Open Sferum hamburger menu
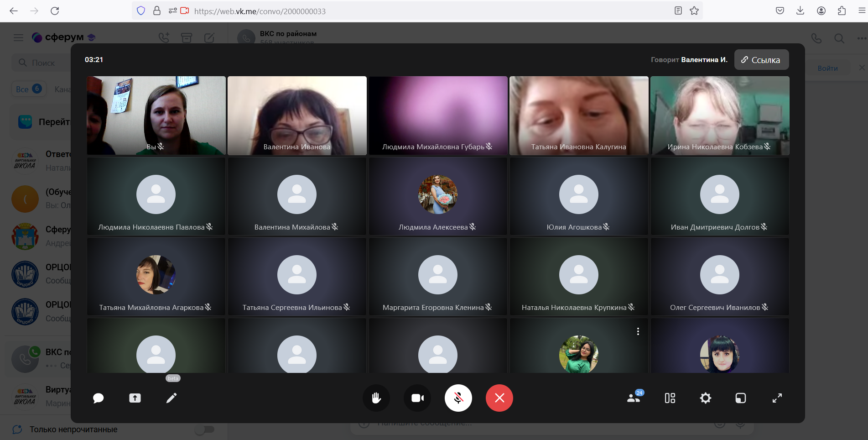868x440 pixels. click(x=18, y=37)
